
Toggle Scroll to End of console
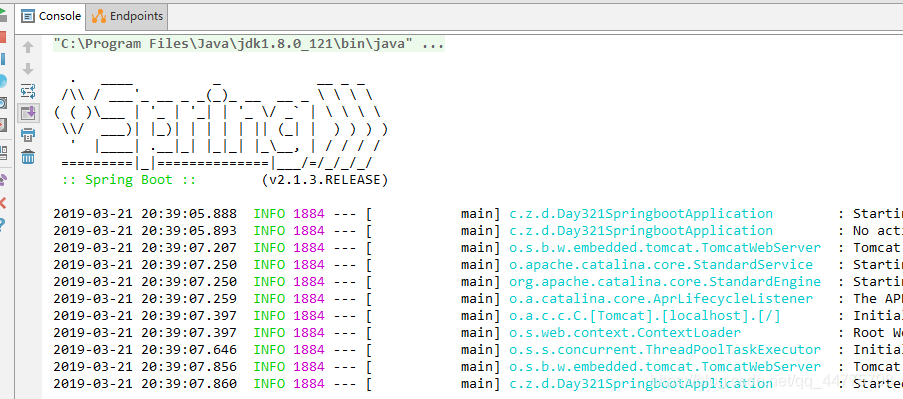click(28, 113)
